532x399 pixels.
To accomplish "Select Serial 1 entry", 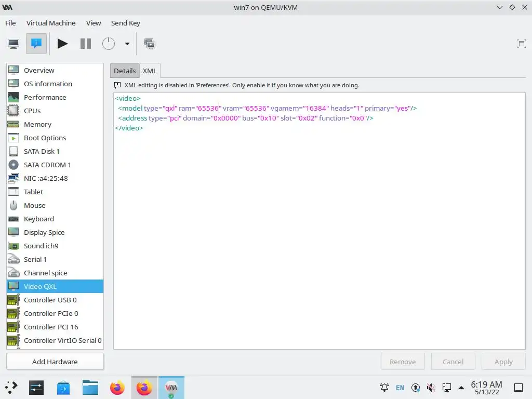I will [x=55, y=260].
